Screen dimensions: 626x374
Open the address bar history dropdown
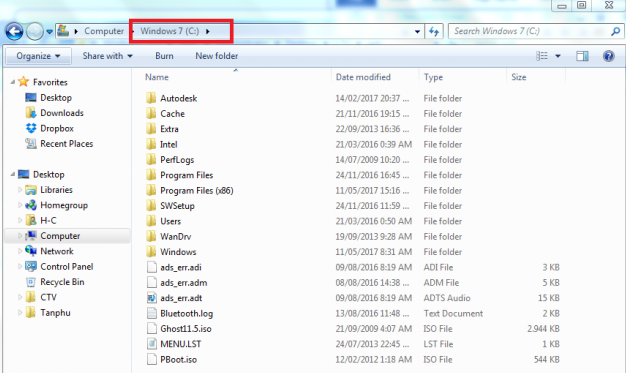417,32
